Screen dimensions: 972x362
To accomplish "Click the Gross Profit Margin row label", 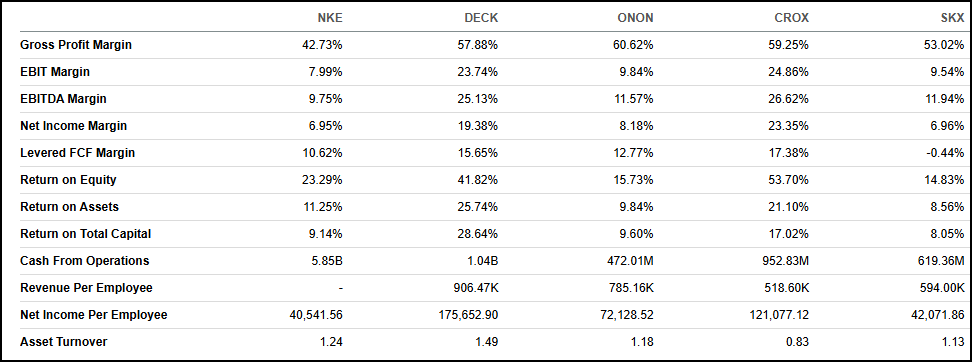I will 76,45.
